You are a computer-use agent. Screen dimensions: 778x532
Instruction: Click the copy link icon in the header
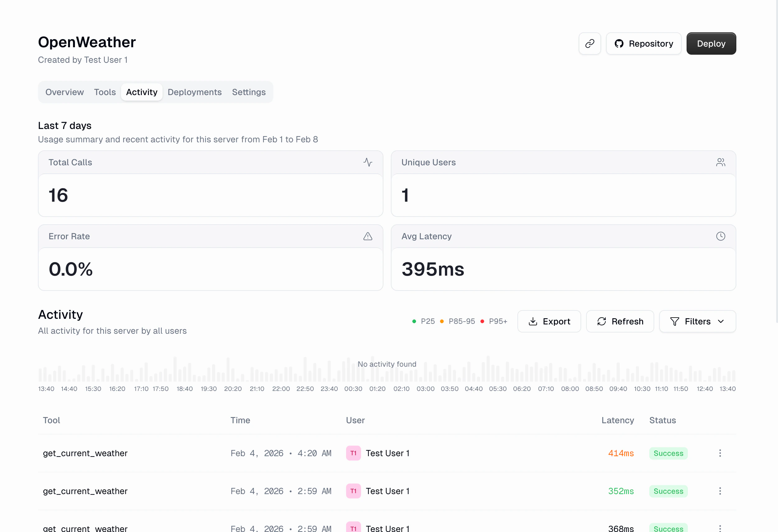coord(590,43)
